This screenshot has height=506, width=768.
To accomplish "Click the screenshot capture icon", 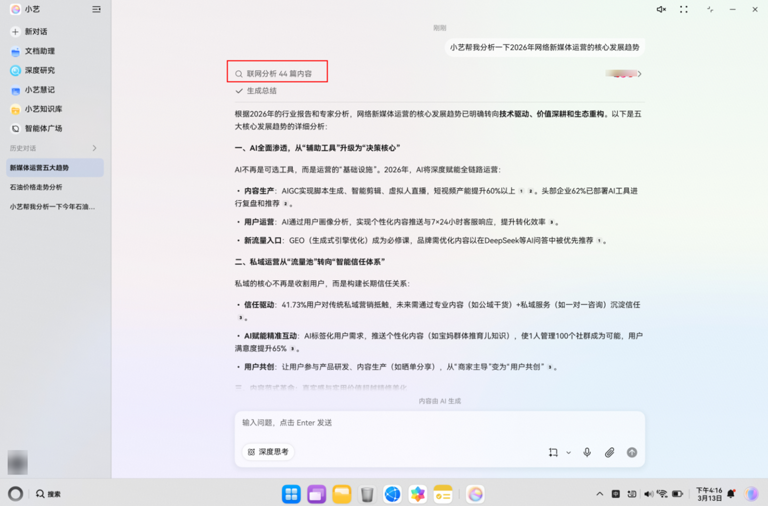I will [553, 453].
